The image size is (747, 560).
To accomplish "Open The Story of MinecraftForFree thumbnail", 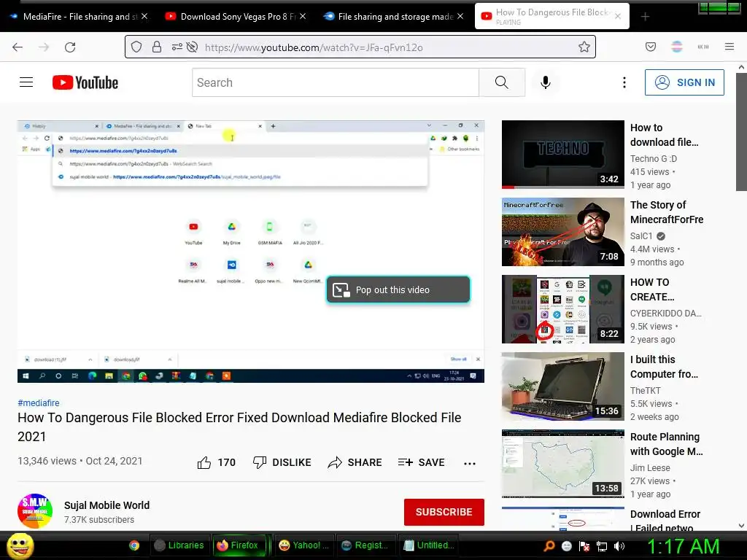I will 562,232.
